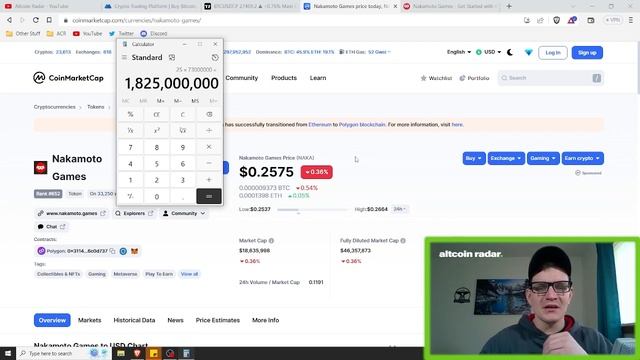Click the calculator M+ memory add key

pyautogui.click(x=160, y=101)
